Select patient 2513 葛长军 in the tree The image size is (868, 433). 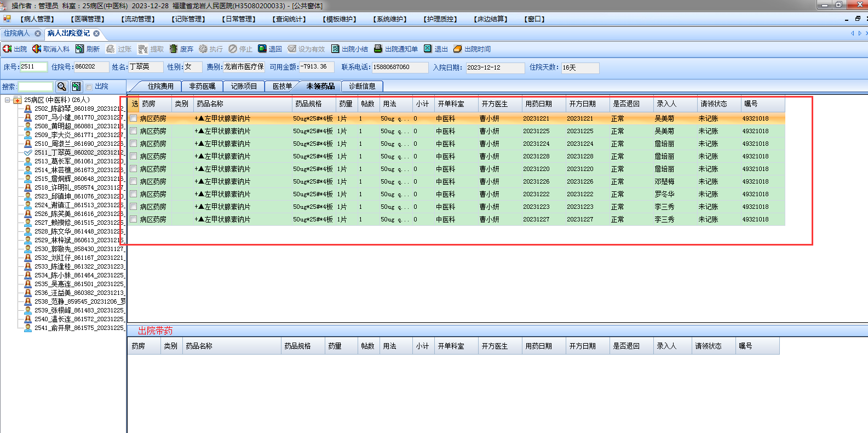(79, 161)
